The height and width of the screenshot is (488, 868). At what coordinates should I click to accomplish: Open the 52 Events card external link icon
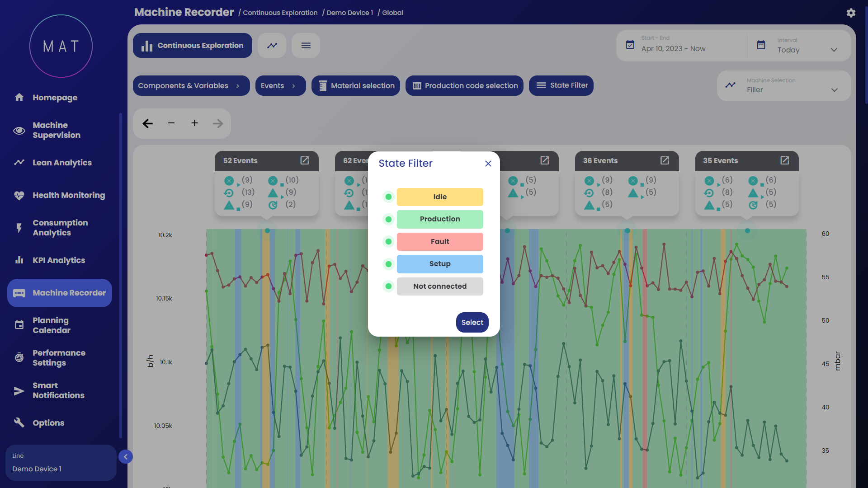(x=305, y=160)
